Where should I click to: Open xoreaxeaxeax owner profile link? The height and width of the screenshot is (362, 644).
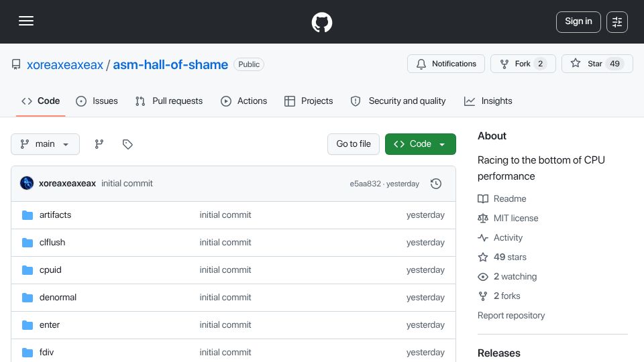click(65, 64)
